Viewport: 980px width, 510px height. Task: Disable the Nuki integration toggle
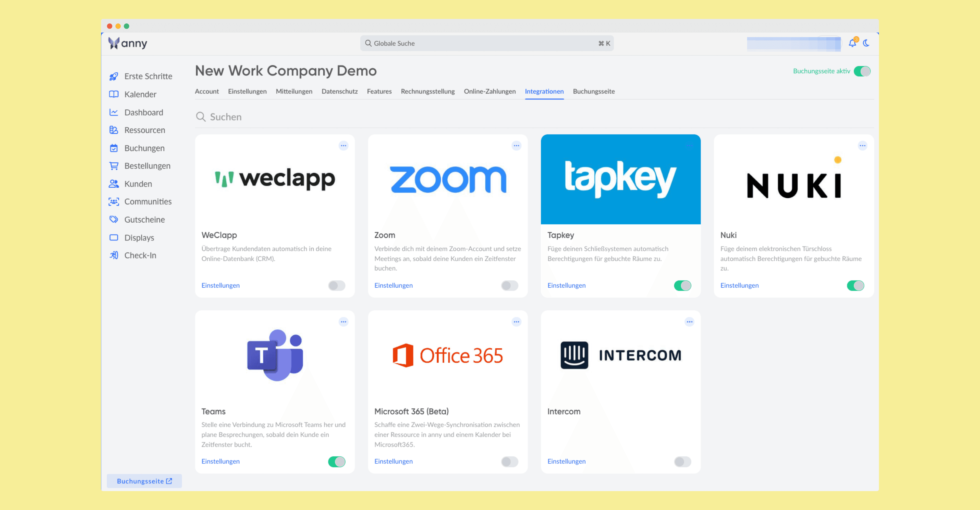point(855,285)
